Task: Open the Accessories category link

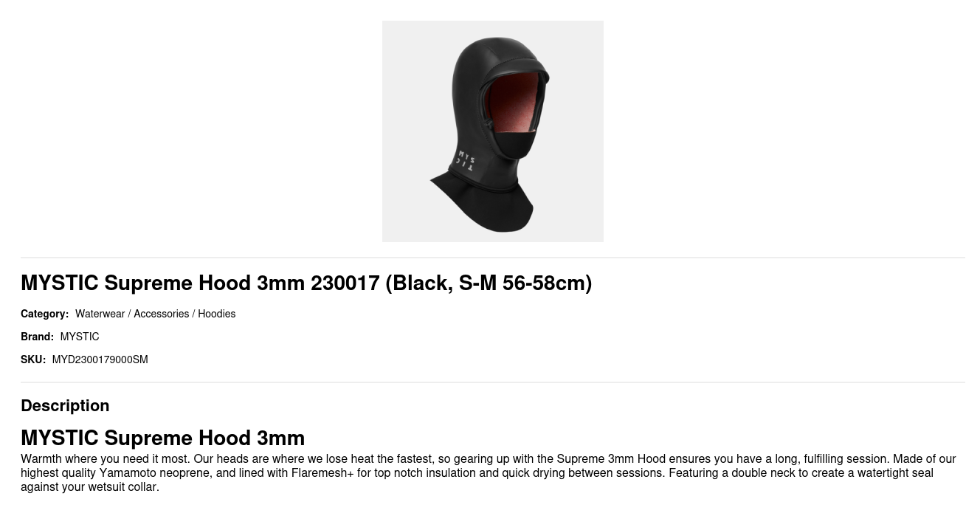Action: 161,314
